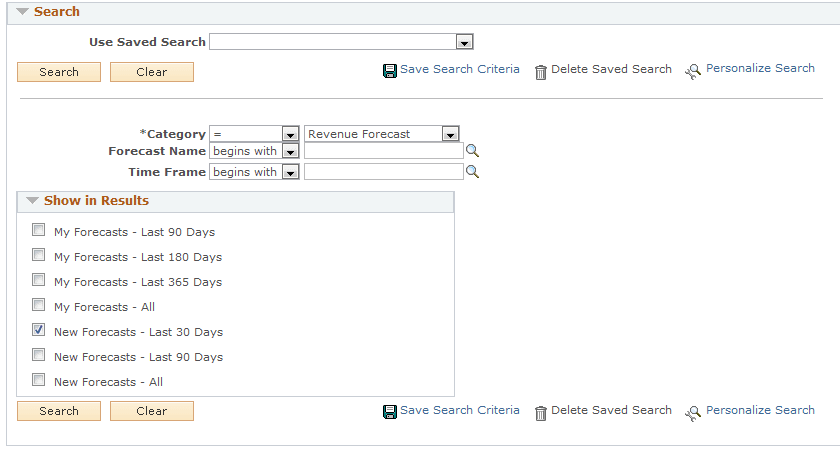Check My Forecasts - Last 365 Days

[x=38, y=280]
